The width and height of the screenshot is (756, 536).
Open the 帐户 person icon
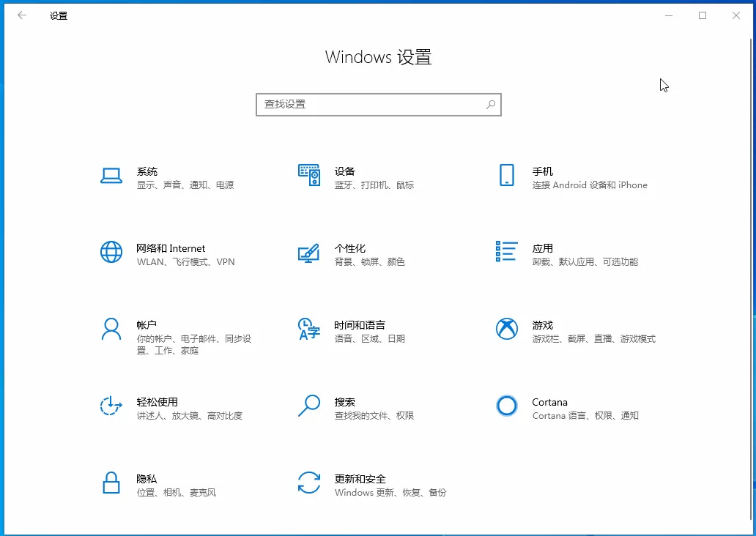coord(111,329)
